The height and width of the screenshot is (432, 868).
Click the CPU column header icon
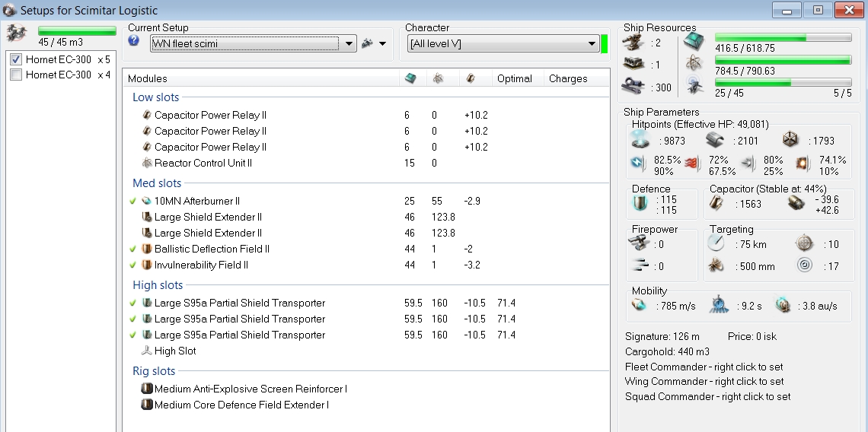point(410,78)
